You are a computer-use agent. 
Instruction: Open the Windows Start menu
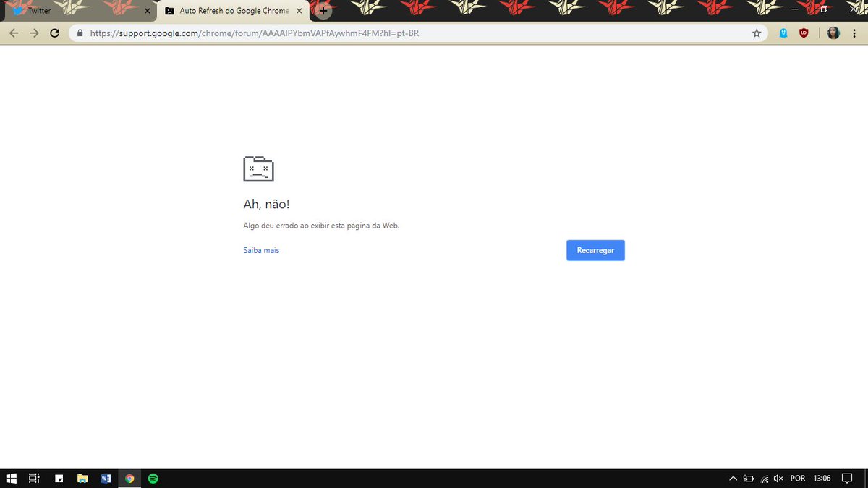click(x=12, y=478)
